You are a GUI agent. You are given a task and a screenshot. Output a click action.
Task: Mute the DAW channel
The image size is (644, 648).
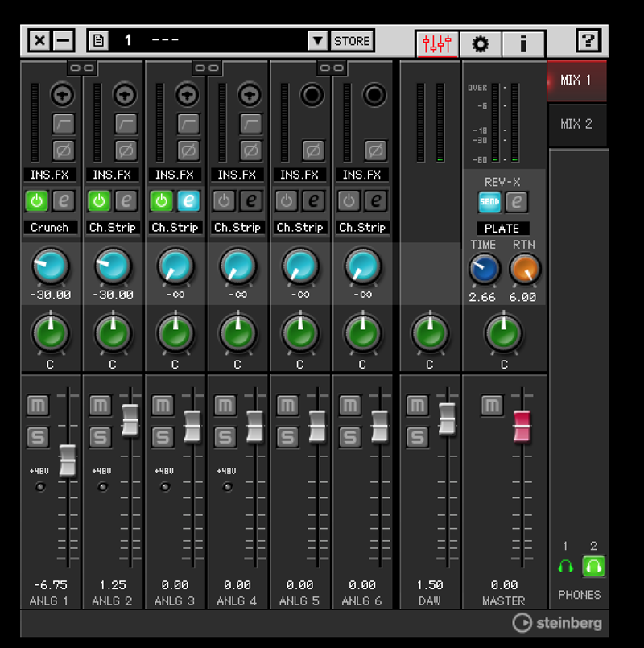click(418, 405)
